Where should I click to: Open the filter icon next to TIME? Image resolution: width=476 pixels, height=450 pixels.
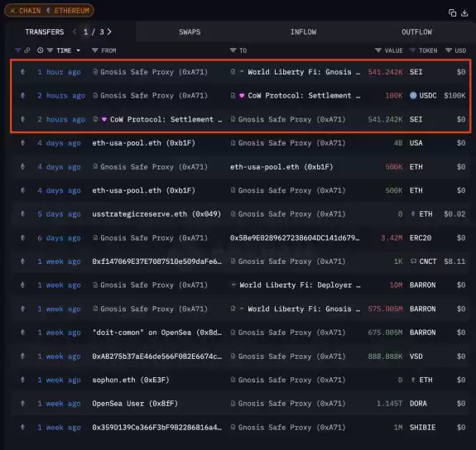[50, 50]
